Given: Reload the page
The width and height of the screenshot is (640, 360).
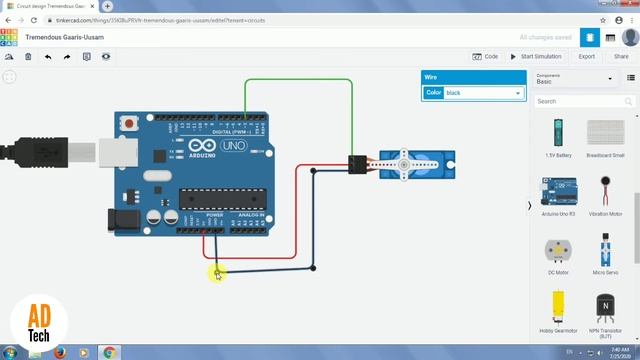Looking at the screenshot, I should (x=34, y=20).
